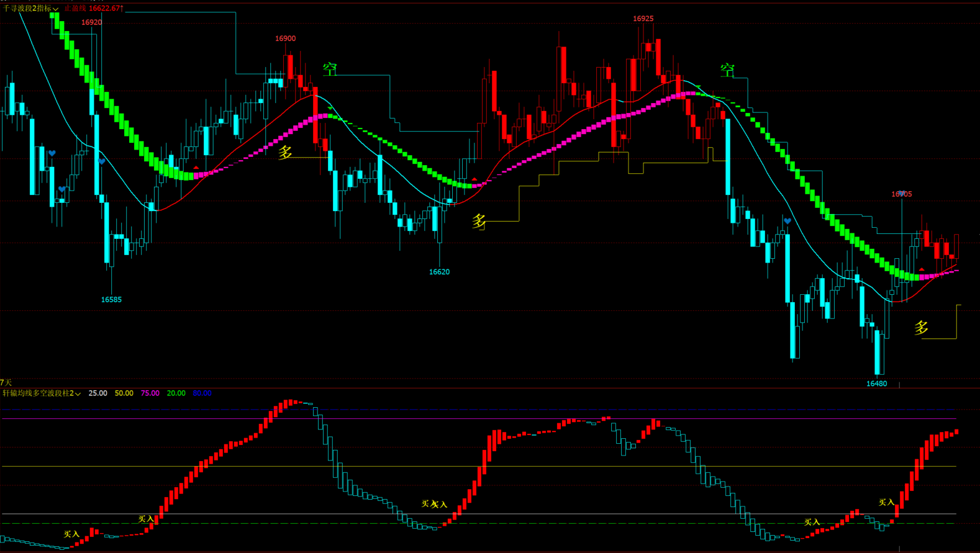Image resolution: width=980 pixels, height=553 pixels.
Task: Click the yellow 多 signal left of the 16620 low
Action: coord(479,221)
